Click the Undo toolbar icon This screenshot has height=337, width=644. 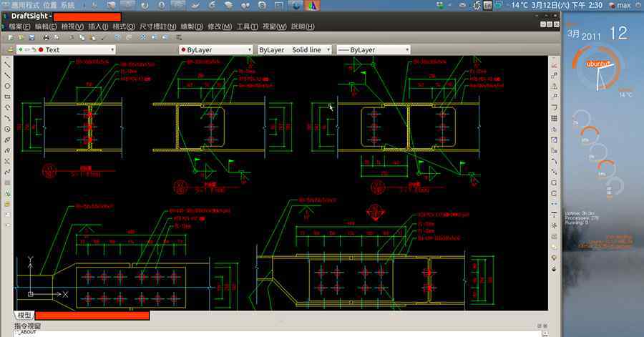(x=118, y=38)
